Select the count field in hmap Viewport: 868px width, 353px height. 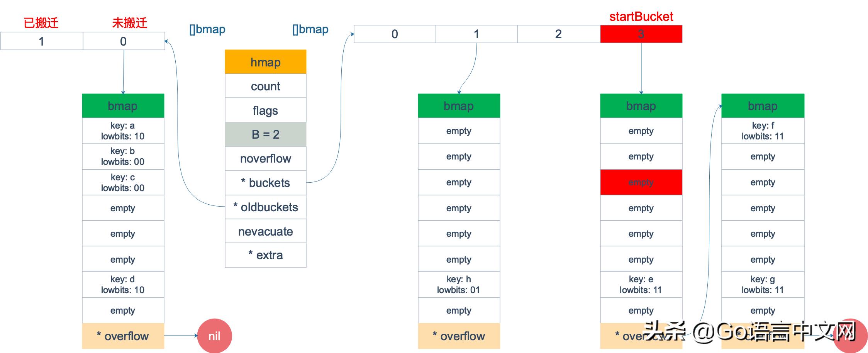(266, 86)
